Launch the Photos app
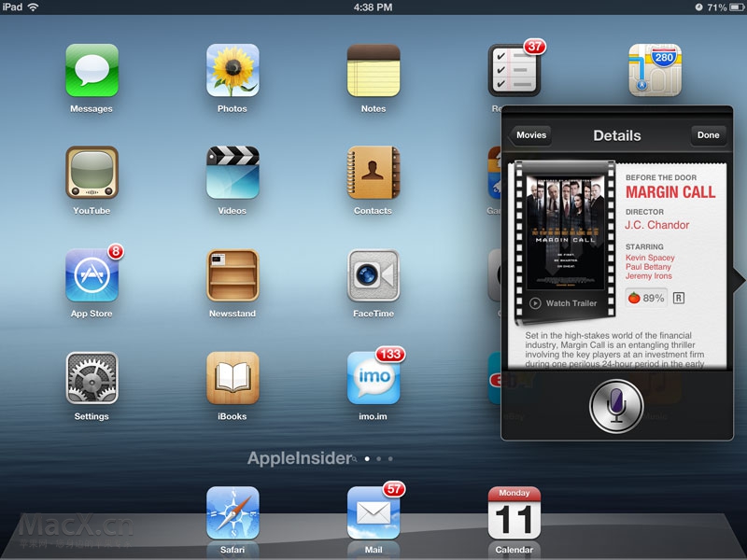This screenshot has width=747, height=560. pos(233,71)
